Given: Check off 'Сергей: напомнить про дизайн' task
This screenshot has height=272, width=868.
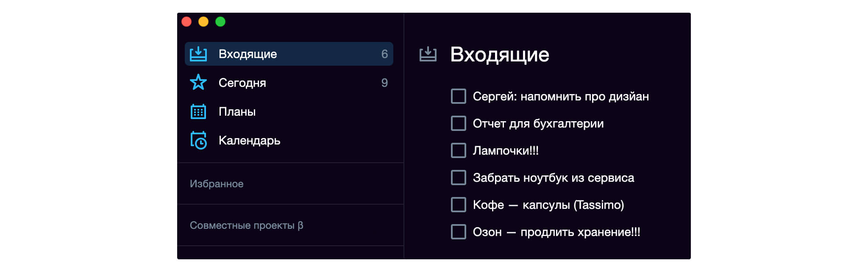Looking at the screenshot, I should pos(458,96).
